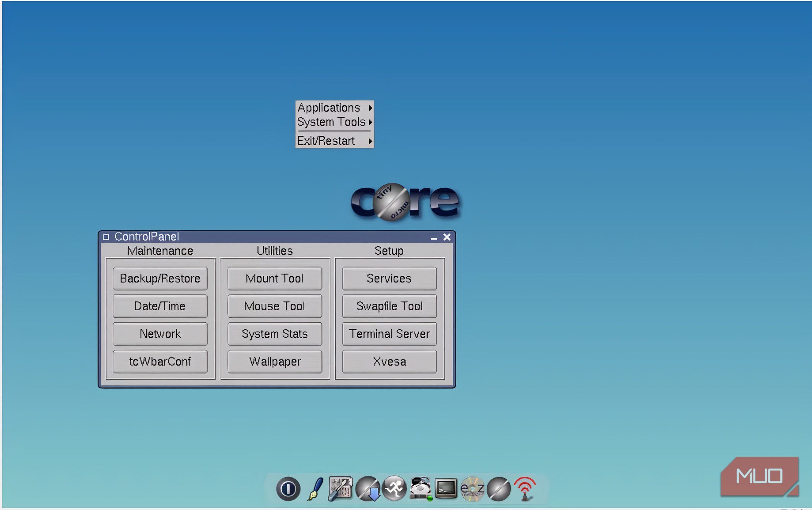
Task: Click the Network button
Action: (160, 334)
